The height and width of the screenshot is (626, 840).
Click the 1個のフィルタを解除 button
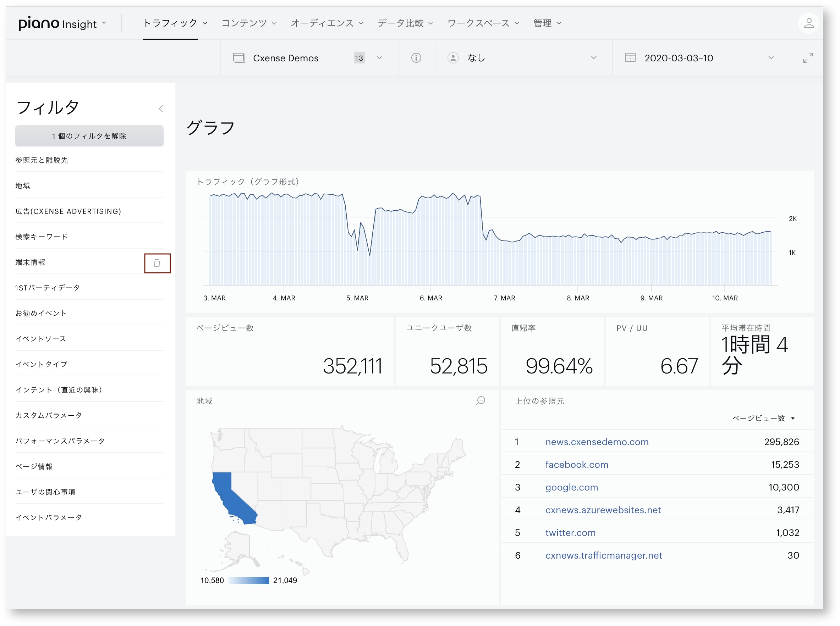(x=89, y=135)
